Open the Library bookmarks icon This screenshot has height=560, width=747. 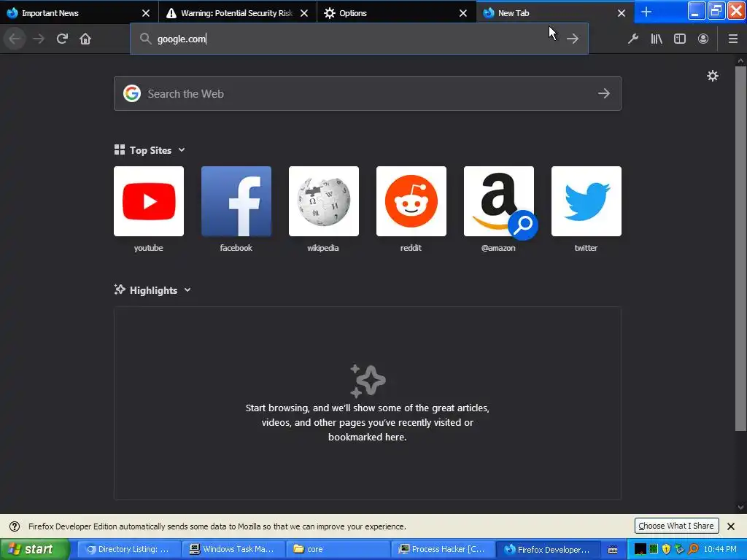[657, 39]
